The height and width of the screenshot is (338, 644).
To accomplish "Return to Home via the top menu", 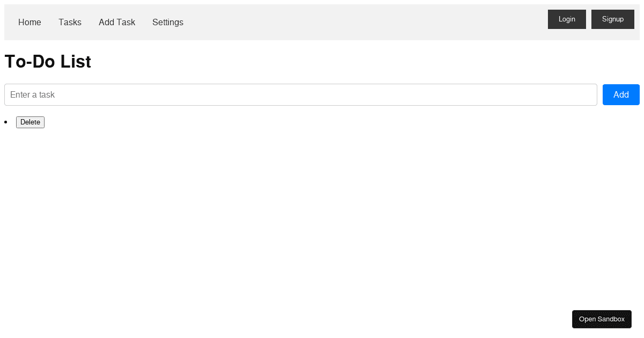I will (30, 22).
